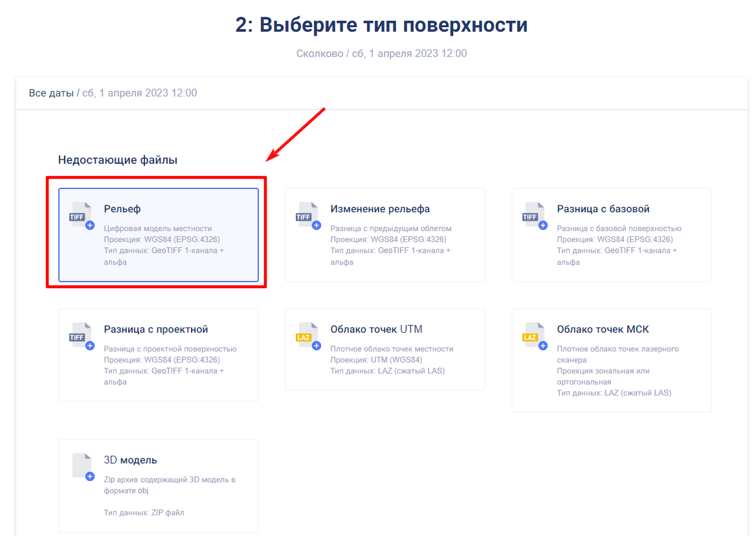Pick the Облако точек МСК title

point(603,329)
